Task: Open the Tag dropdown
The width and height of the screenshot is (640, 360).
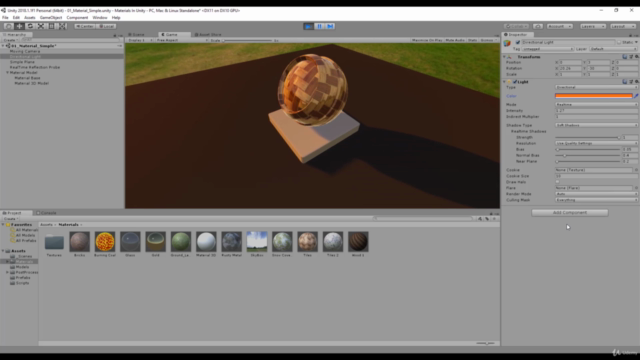Action: point(548,49)
